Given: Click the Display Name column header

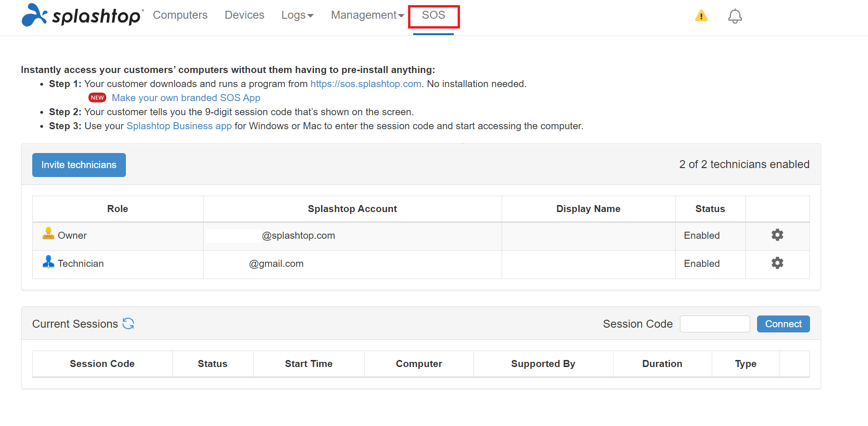Looking at the screenshot, I should click(x=588, y=209).
